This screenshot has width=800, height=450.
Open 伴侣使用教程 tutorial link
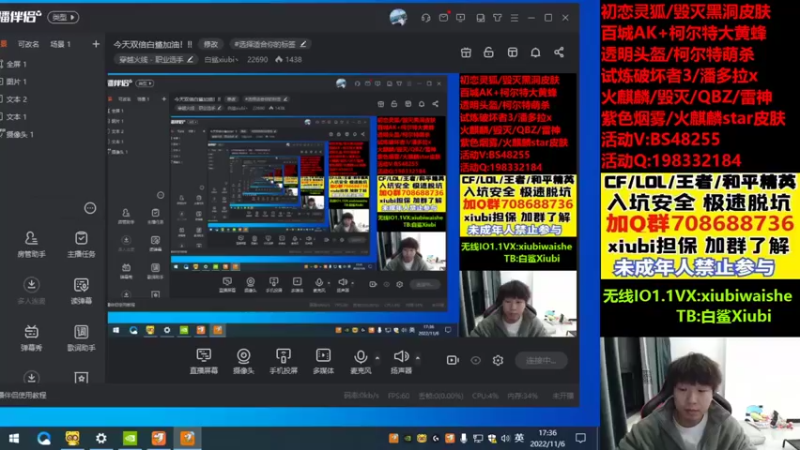pos(23,395)
